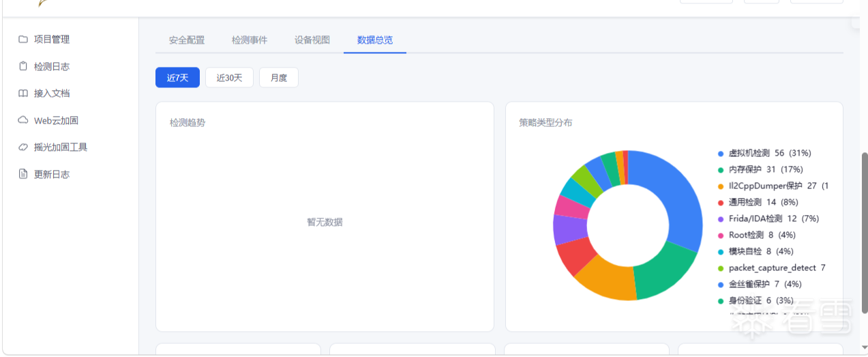The image size is (868, 357).
Task: Open 检测日志 via its clipboard icon
Action: pyautogui.click(x=23, y=66)
